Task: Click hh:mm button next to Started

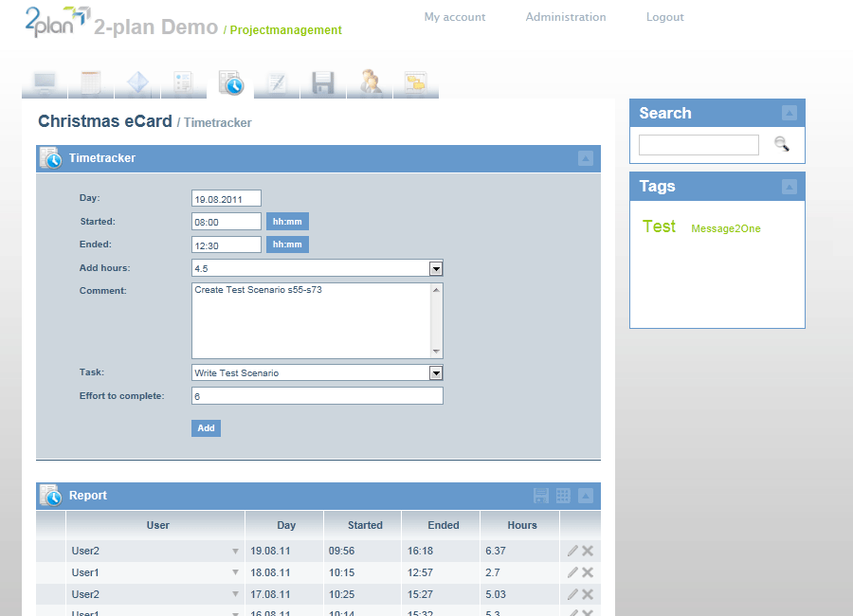Action: click(x=287, y=222)
